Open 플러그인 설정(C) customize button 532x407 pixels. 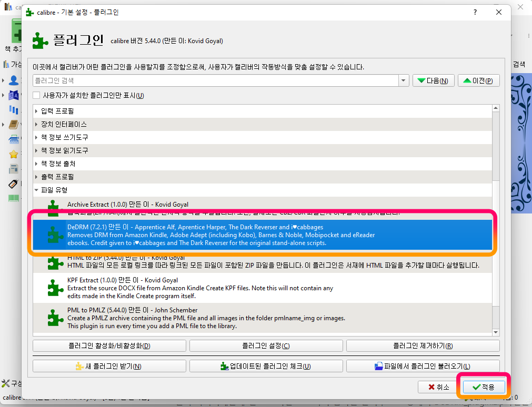(266, 345)
